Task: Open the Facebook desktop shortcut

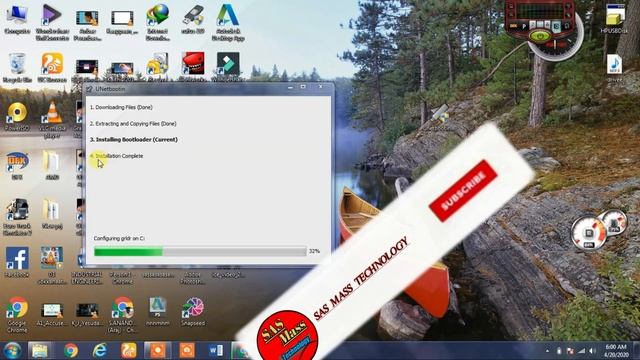Action: [x=17, y=262]
